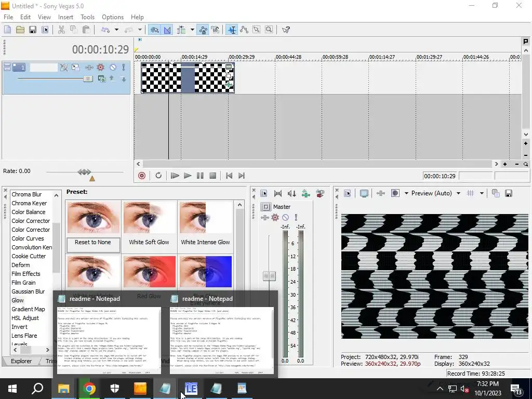Toggle Automatic Crossfades button

[167, 30]
